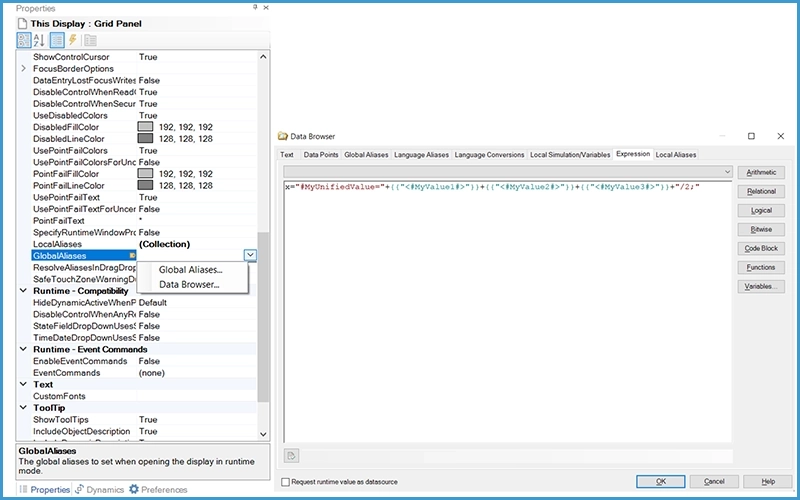Image resolution: width=800 pixels, height=500 pixels.
Task: Open the GlobalAliases dropdown arrow
Action: click(x=249, y=256)
